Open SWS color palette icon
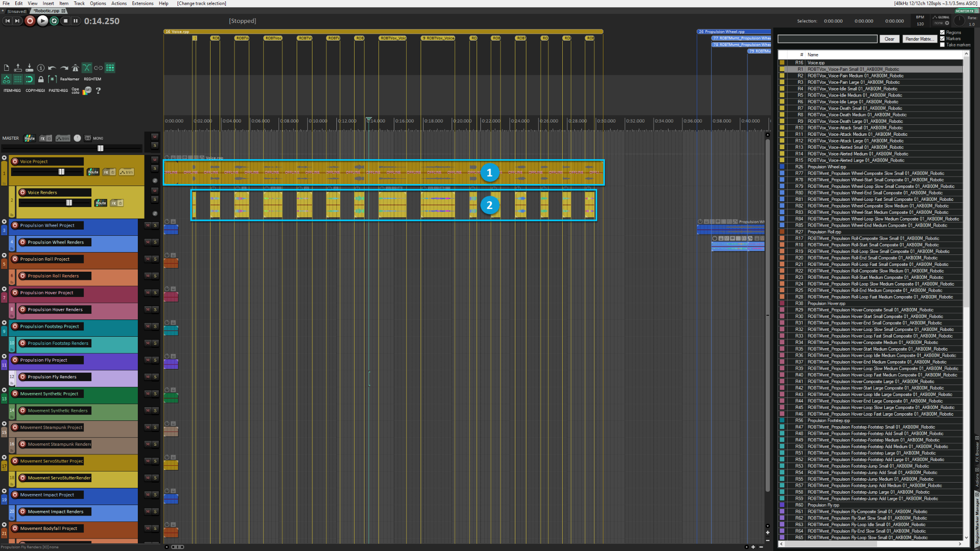This screenshot has height=551, width=980. coord(87,90)
